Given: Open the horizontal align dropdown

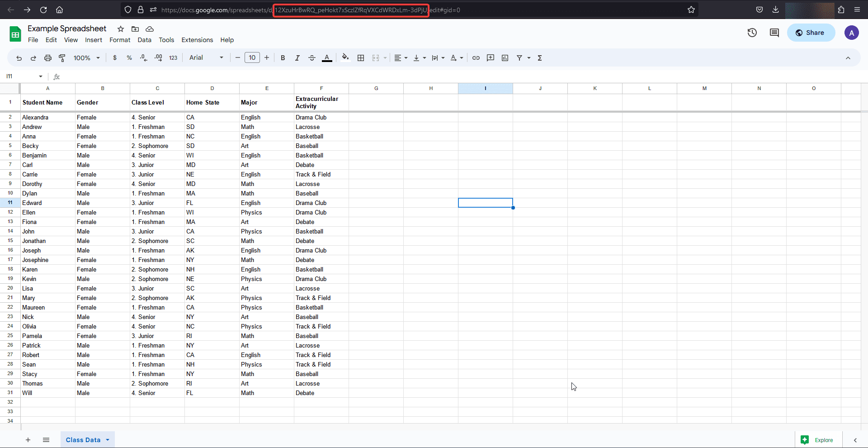Looking at the screenshot, I should (x=400, y=57).
